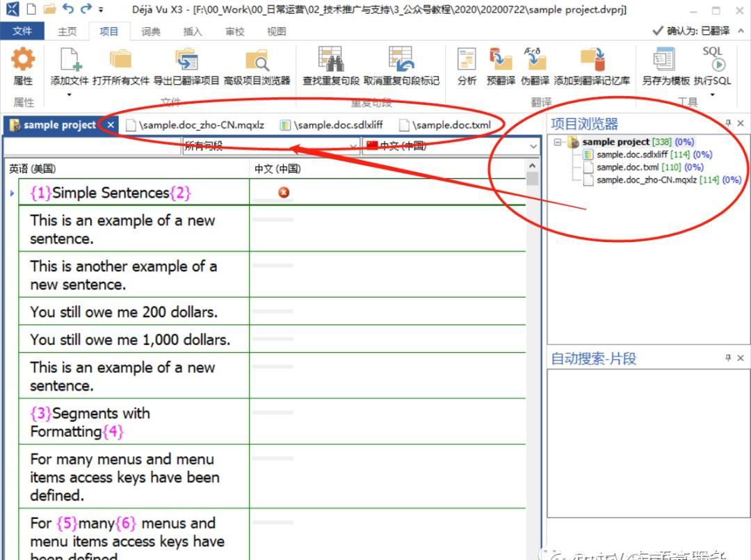Switch to the 主页 ribbon tab
The width and height of the screenshot is (751, 560).
[67, 31]
